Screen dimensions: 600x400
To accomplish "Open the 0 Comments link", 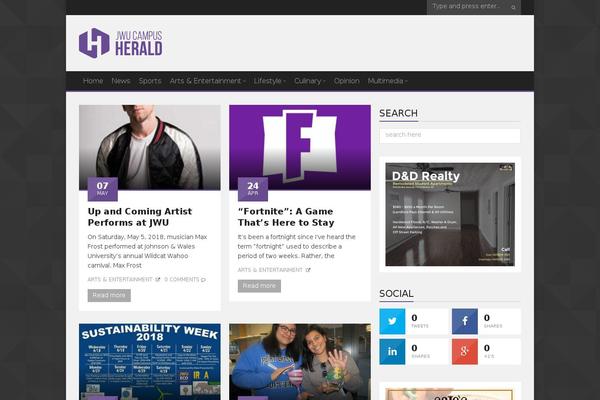I will tap(182, 279).
